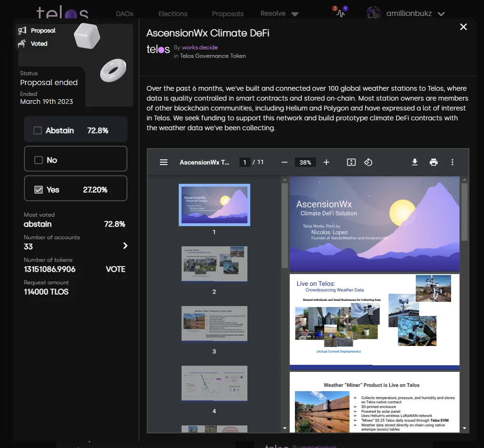The image size is (484, 448).
Task: Close the proposal detail panel
Action: pyautogui.click(x=463, y=27)
